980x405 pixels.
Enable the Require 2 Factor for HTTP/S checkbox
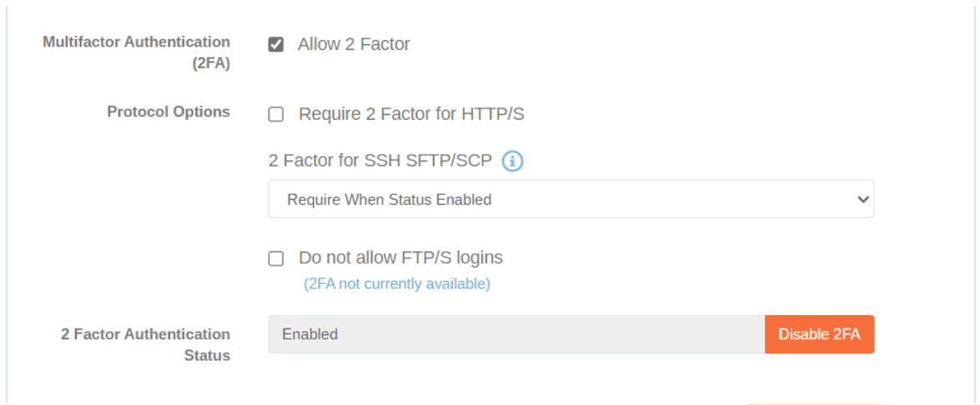[276, 115]
